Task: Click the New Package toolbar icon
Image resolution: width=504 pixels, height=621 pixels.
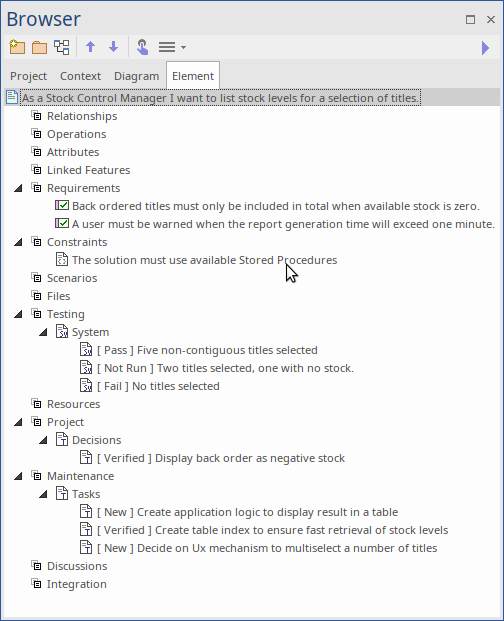Action: [17, 47]
